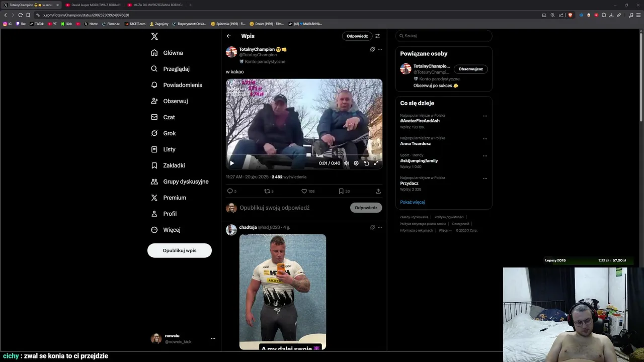644x362 pixels.
Task: Open the Kick bookmark
Action: coord(67,24)
